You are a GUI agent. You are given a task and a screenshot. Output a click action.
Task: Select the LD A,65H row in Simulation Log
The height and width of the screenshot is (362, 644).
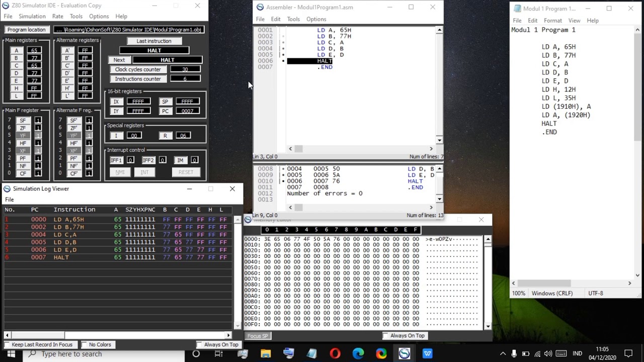(118, 220)
